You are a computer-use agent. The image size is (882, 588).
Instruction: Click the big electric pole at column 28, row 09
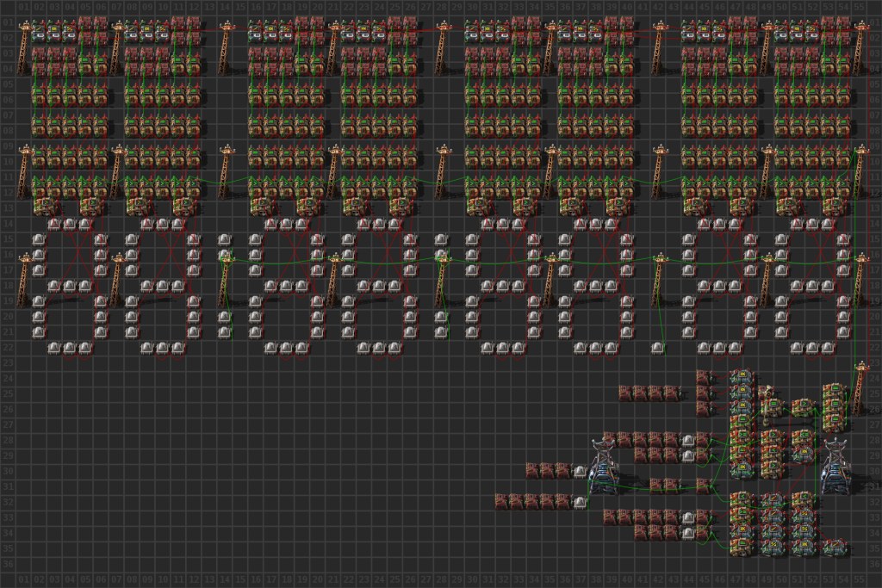coord(442,170)
